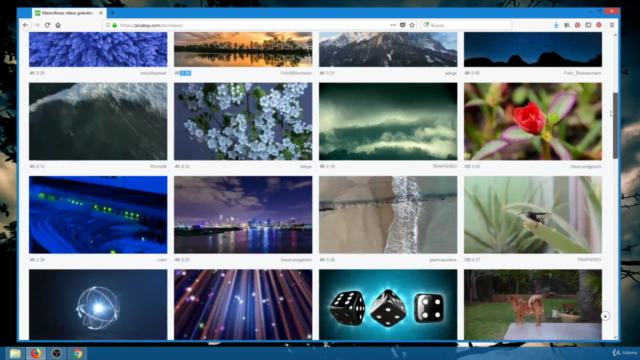The height and width of the screenshot is (360, 640).
Task: Visit author FelixMittermeier's profile
Action: (296, 73)
